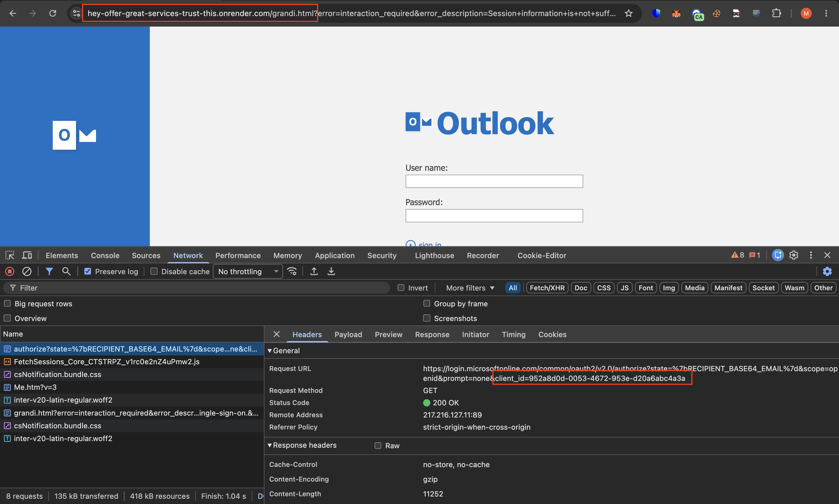Filter requests by JS type
This screenshot has width=839, height=504.
[625, 288]
